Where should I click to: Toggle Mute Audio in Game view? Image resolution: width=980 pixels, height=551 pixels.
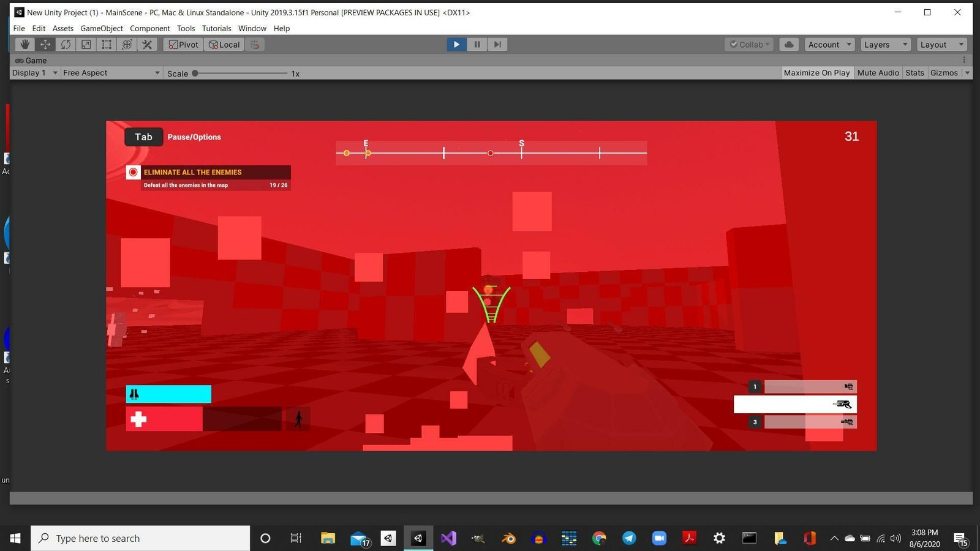coord(878,73)
